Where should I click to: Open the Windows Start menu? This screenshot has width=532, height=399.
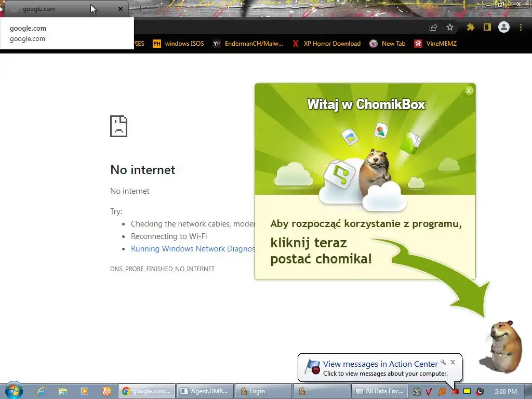pos(14,390)
